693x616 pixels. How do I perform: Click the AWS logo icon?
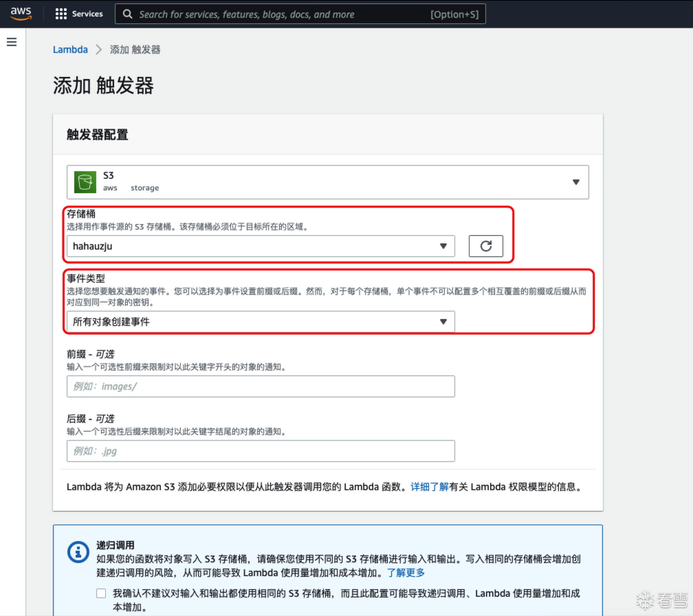pos(21,13)
